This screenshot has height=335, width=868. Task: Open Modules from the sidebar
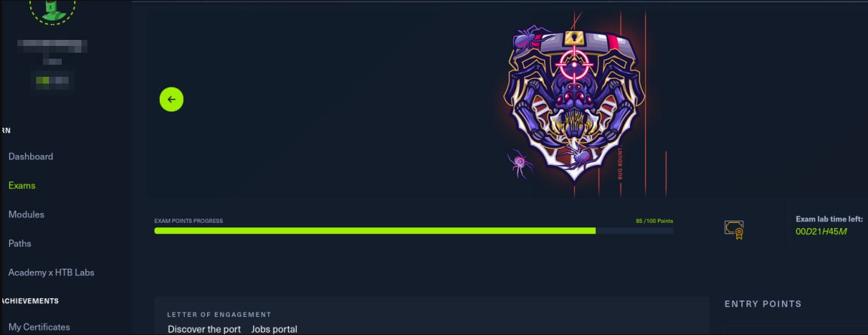pyautogui.click(x=26, y=215)
